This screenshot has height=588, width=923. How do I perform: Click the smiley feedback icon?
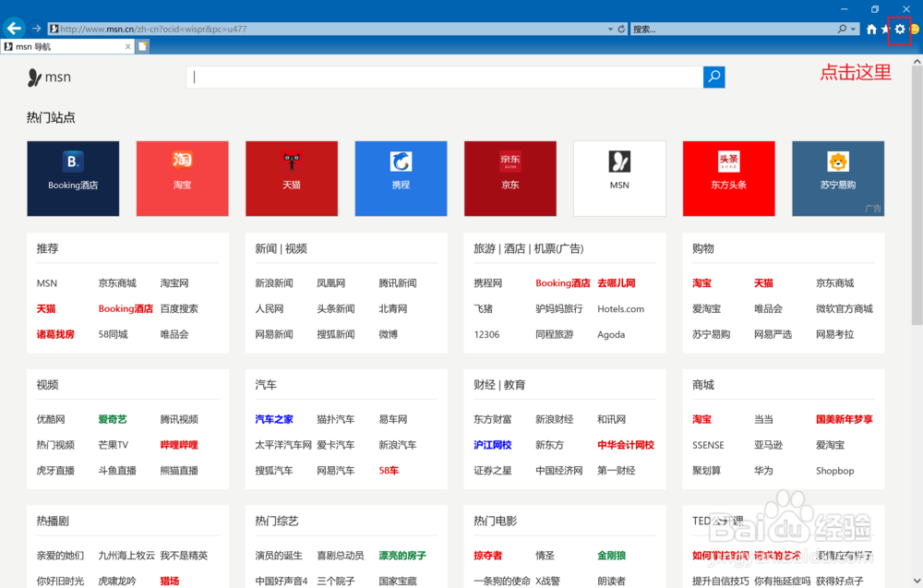pos(915,29)
